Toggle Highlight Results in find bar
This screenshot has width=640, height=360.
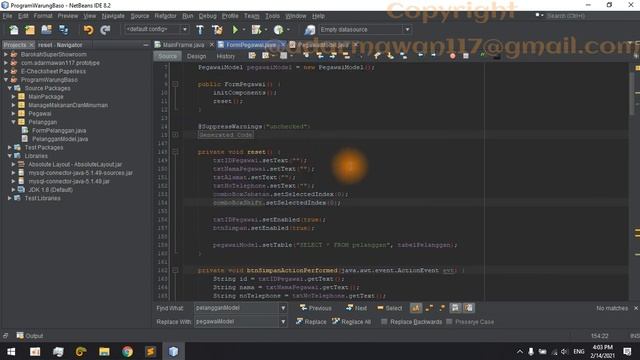455,308
